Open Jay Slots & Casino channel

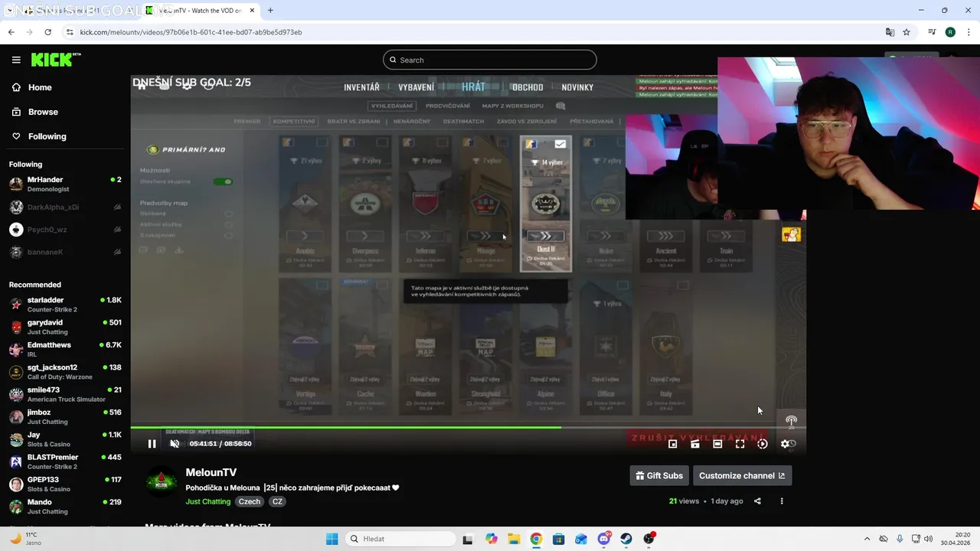click(x=65, y=439)
